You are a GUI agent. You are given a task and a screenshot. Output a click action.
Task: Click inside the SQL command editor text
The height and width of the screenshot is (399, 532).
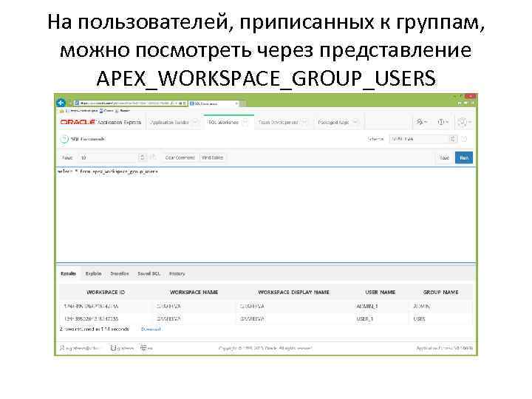108,171
